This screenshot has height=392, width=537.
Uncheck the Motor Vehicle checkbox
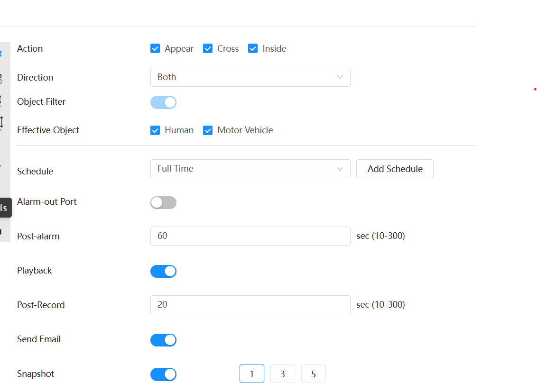pos(208,130)
